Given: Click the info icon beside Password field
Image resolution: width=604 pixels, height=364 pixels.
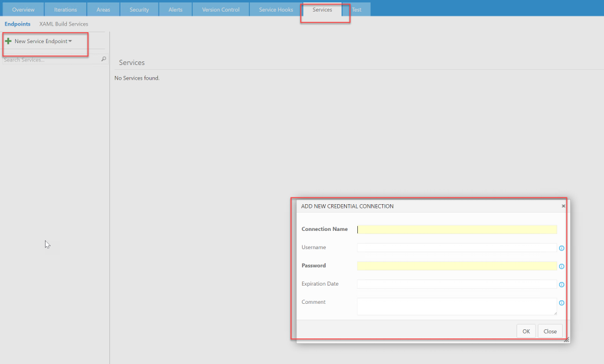Looking at the screenshot, I should coord(561,266).
